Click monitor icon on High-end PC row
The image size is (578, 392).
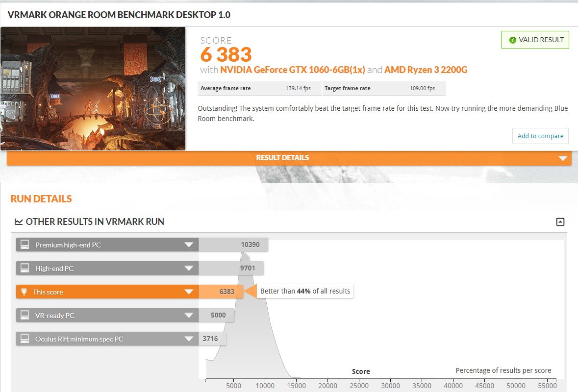pyautogui.click(x=25, y=268)
